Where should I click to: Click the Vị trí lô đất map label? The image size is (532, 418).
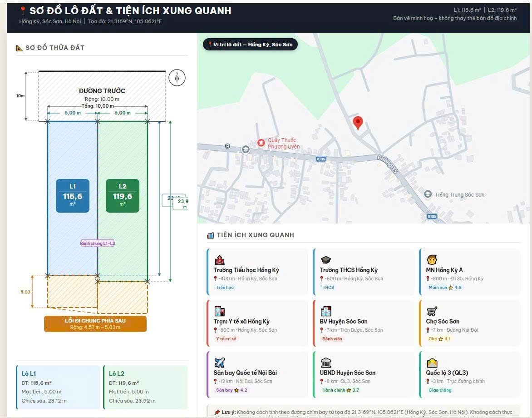point(251,45)
